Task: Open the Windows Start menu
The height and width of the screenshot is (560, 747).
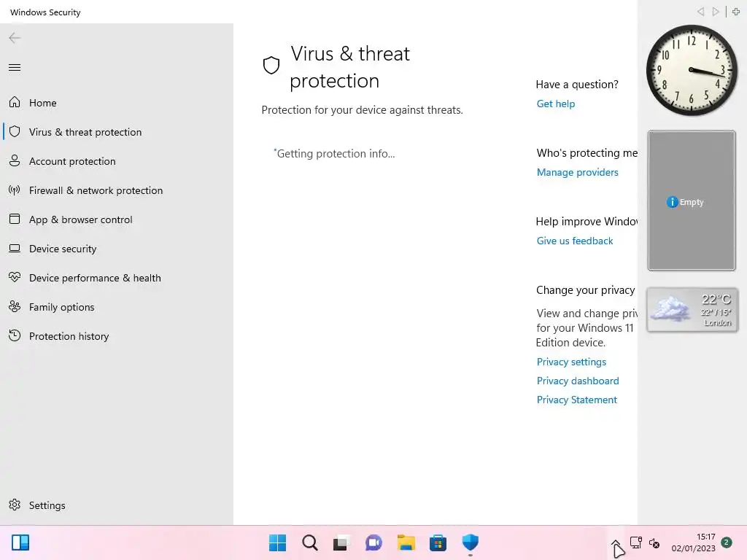Action: [277, 542]
